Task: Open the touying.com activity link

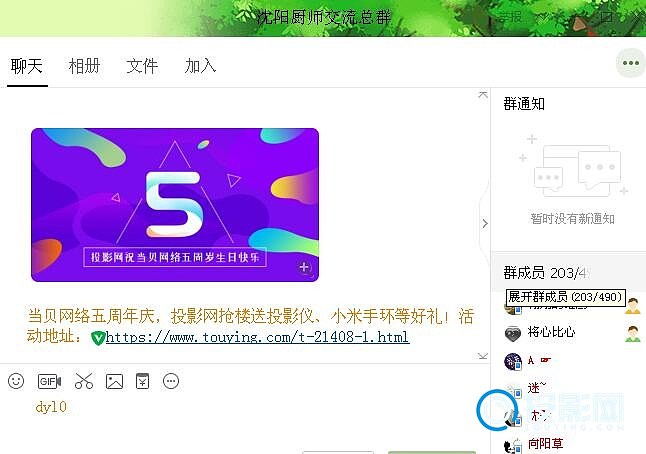Action: pyautogui.click(x=257, y=337)
